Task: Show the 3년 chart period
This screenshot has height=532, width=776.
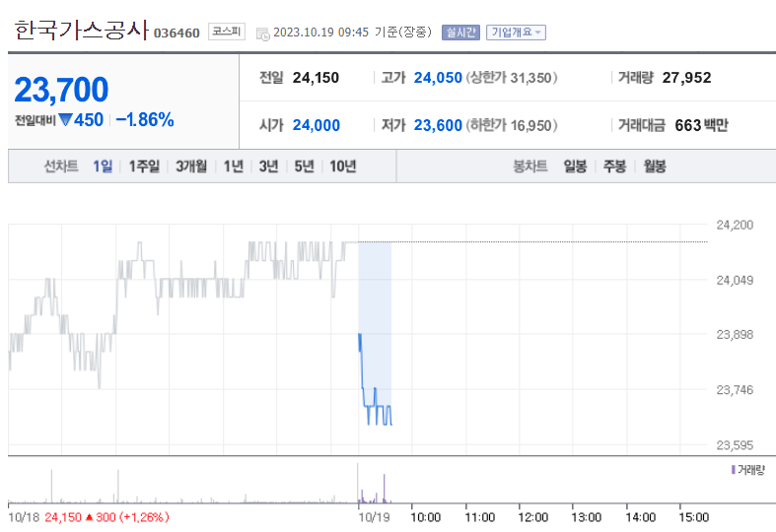Action: click(x=269, y=166)
